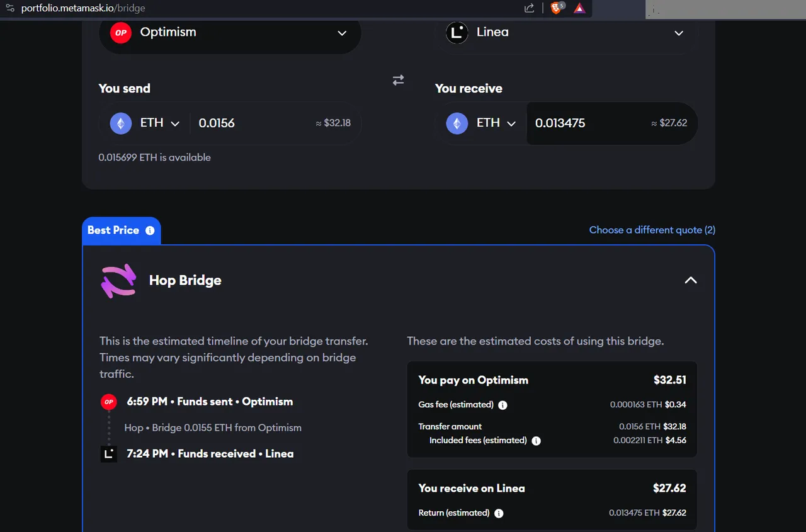Click 'Hop • Bridge 0.0155 ETH from Optimism'
This screenshot has height=532, width=806.
pyautogui.click(x=213, y=428)
